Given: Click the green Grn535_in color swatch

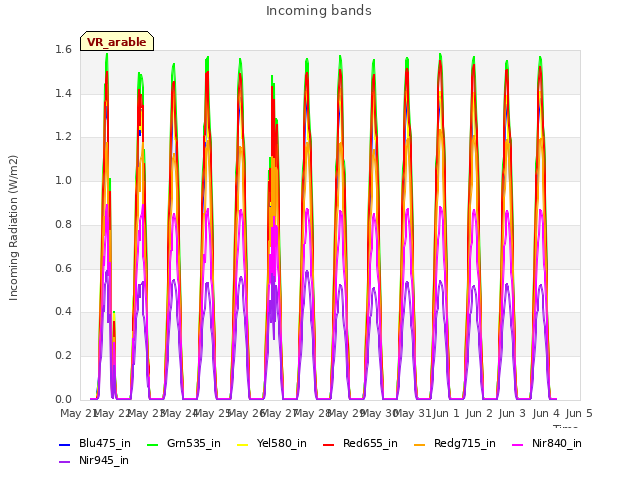Looking at the screenshot, I should (152, 444).
